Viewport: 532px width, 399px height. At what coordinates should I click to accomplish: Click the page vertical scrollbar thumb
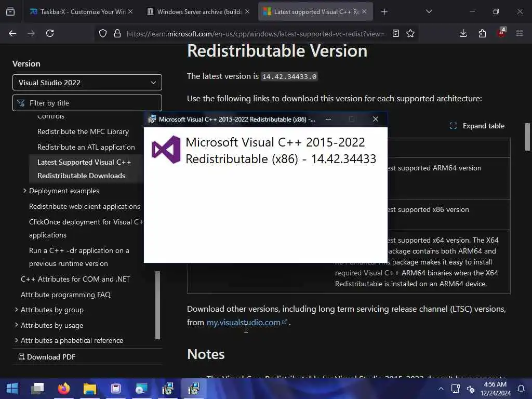[527, 137]
